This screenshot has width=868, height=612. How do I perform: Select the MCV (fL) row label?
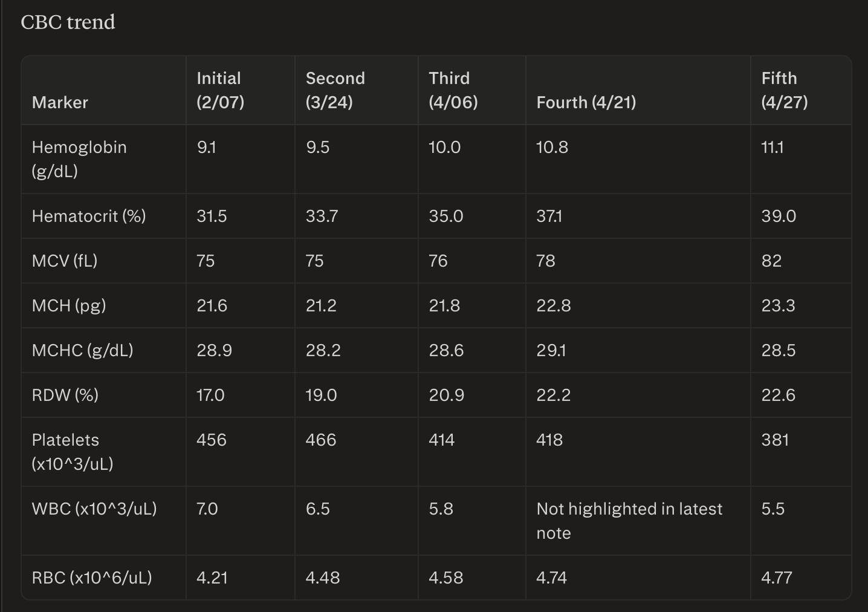65,261
